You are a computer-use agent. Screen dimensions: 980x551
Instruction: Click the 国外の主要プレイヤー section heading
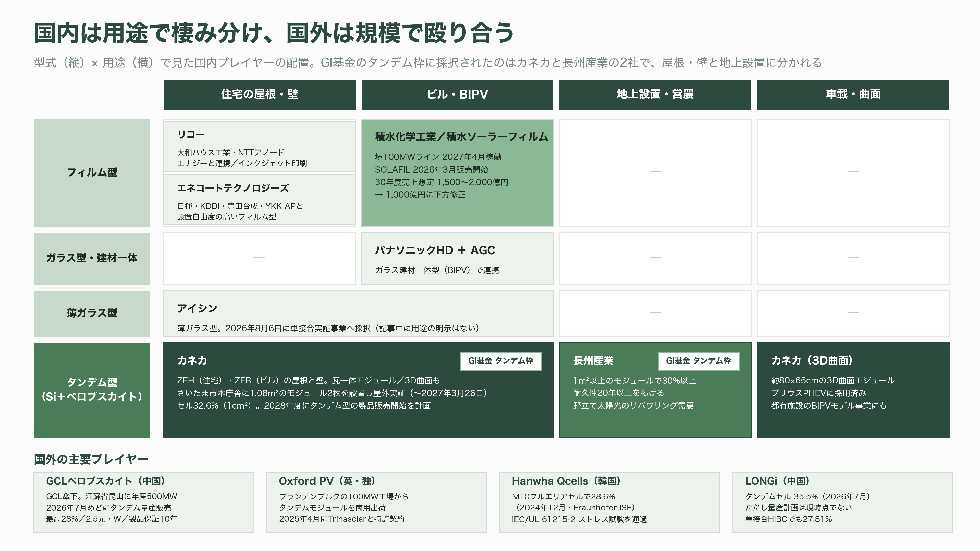tap(91, 459)
